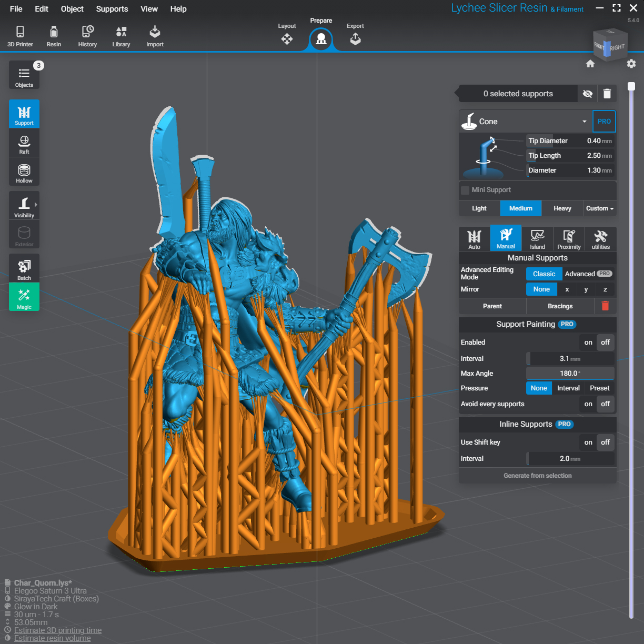Open the Magic tool

[24, 298]
